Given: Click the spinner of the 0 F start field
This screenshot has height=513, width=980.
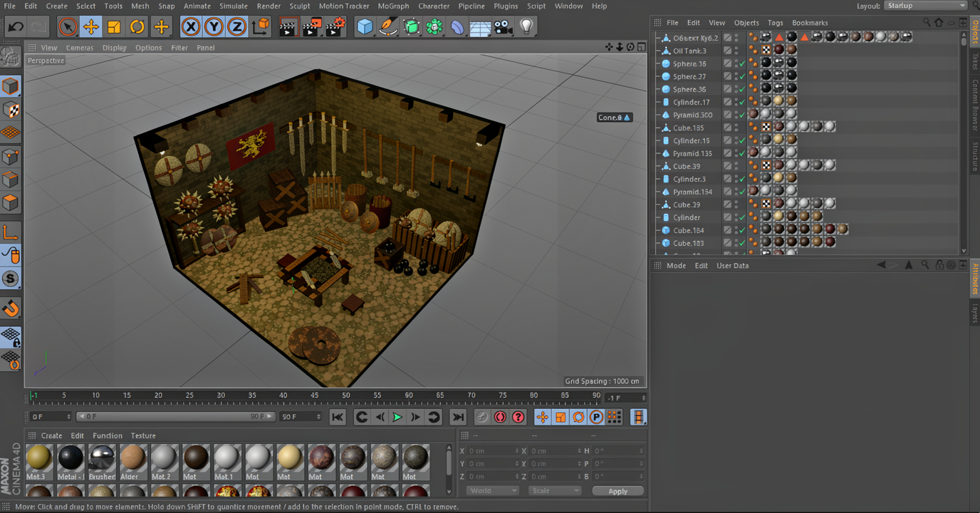Looking at the screenshot, I should 68,417.
